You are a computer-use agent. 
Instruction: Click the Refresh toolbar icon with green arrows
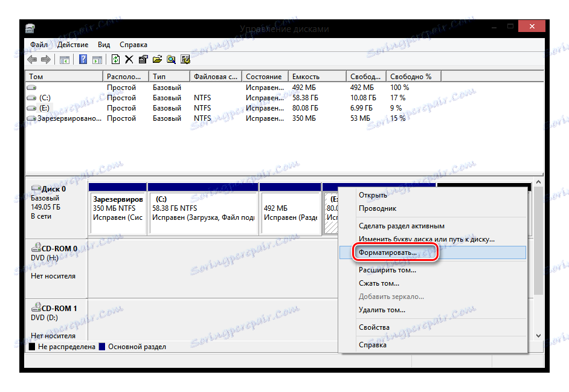point(115,59)
